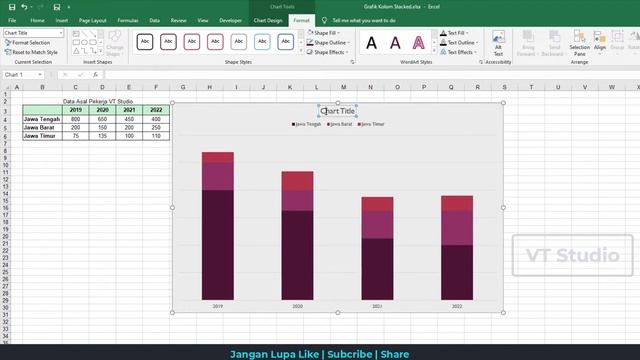
Task: Apply the third Abc shape style
Action: tap(192, 42)
